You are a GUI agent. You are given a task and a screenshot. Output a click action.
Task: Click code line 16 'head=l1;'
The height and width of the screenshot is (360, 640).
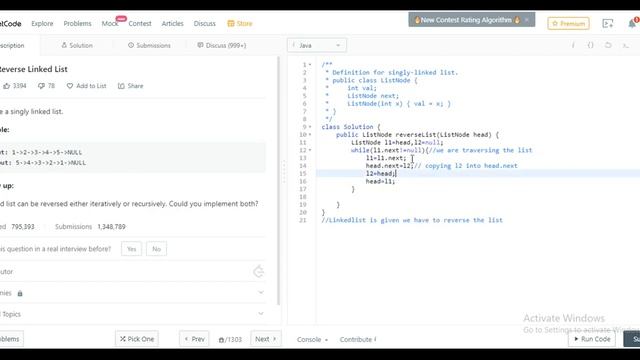(x=380, y=181)
